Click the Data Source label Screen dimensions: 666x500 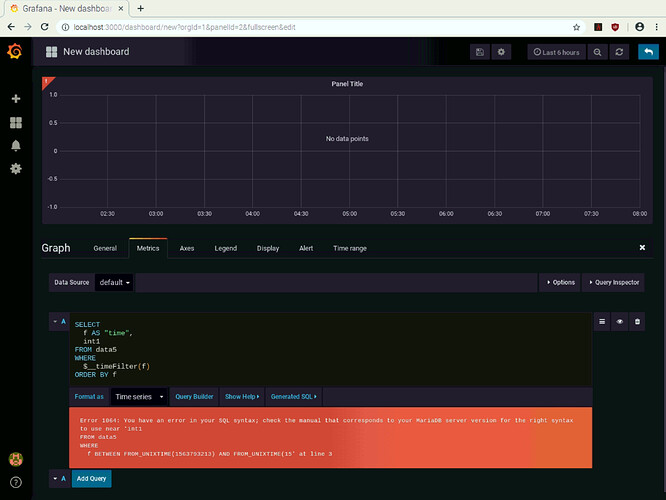pos(71,282)
